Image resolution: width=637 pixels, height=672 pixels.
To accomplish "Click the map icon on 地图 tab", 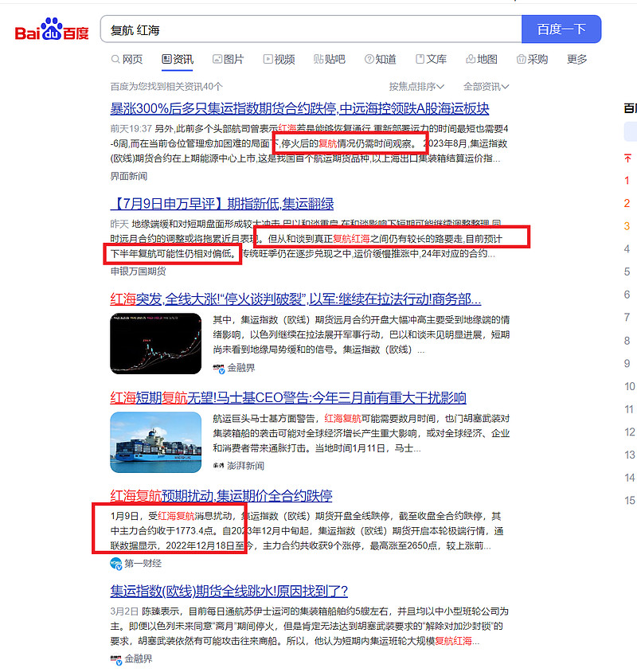I will pyautogui.click(x=471, y=59).
